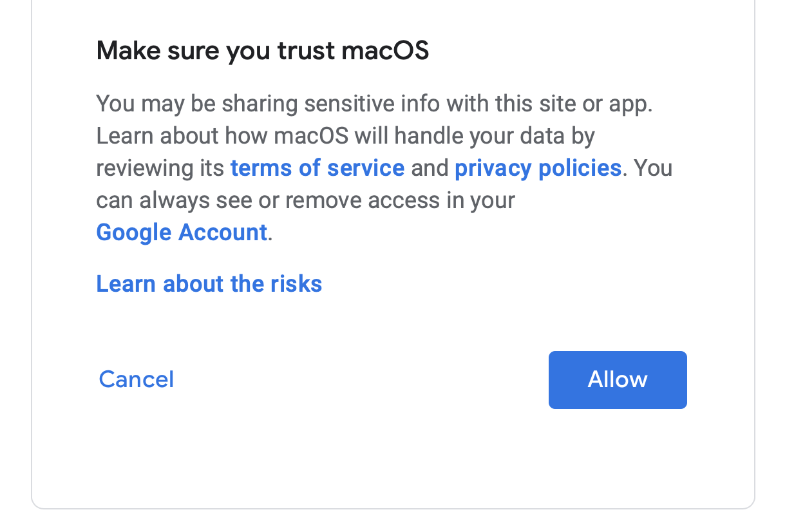Dismiss the consent prompt via Cancel

click(137, 379)
